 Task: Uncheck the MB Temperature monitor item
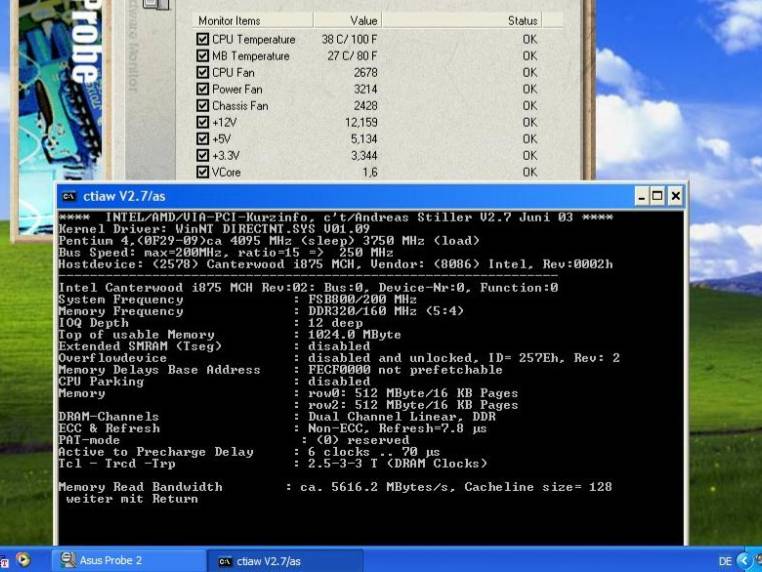tap(203, 56)
